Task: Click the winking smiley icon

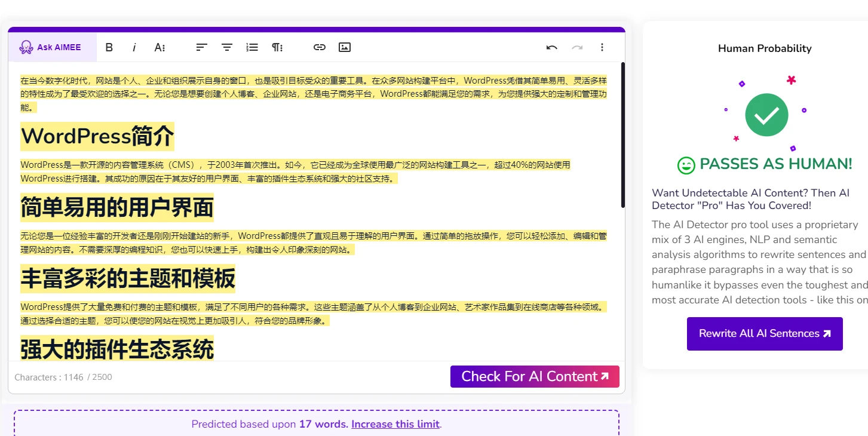Action: (686, 165)
